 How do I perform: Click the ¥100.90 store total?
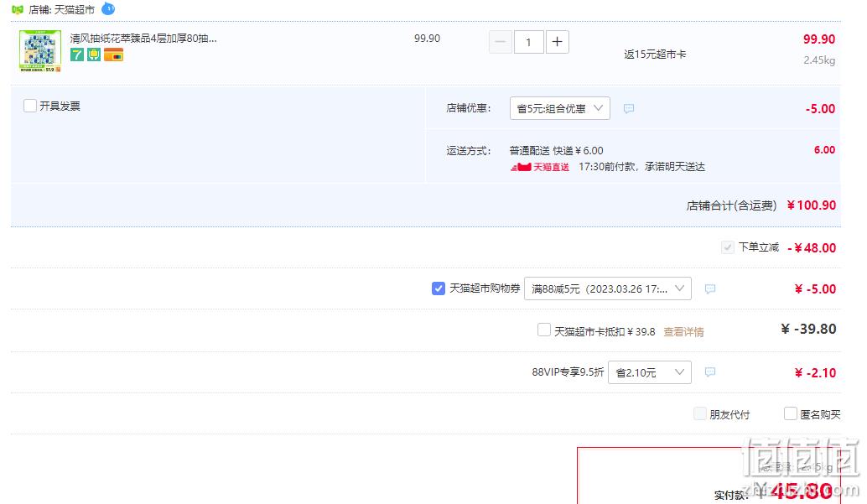[811, 205]
